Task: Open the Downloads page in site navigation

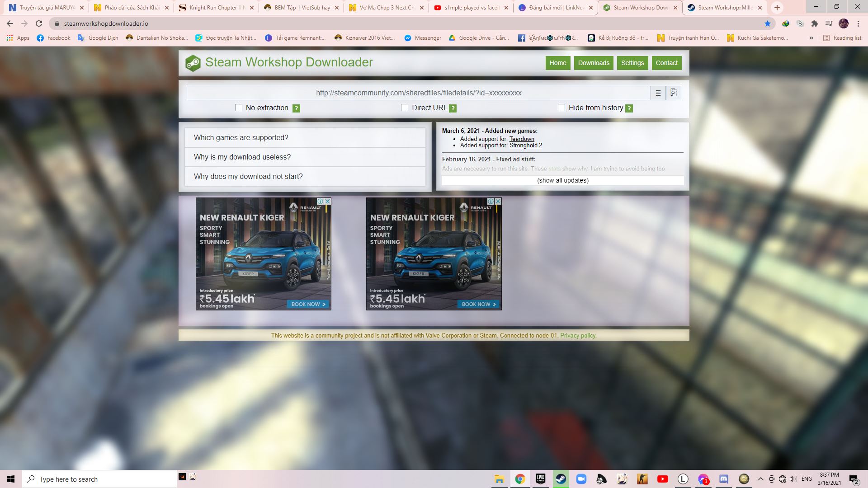Action: point(593,63)
